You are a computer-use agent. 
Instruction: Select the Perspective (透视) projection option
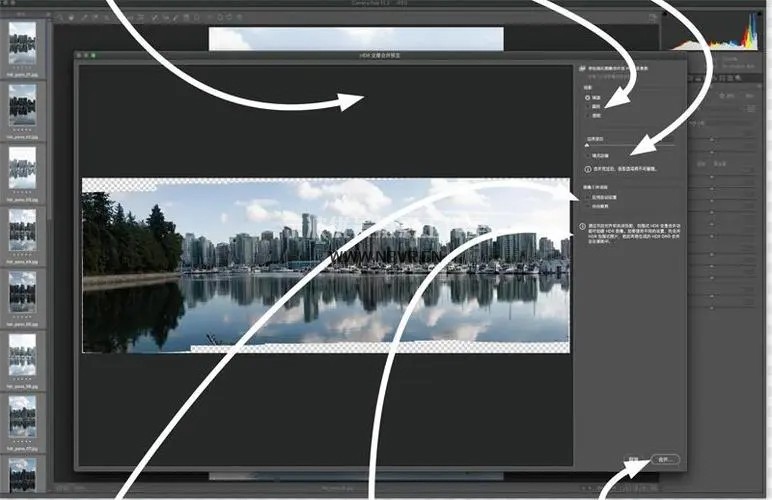(587, 115)
